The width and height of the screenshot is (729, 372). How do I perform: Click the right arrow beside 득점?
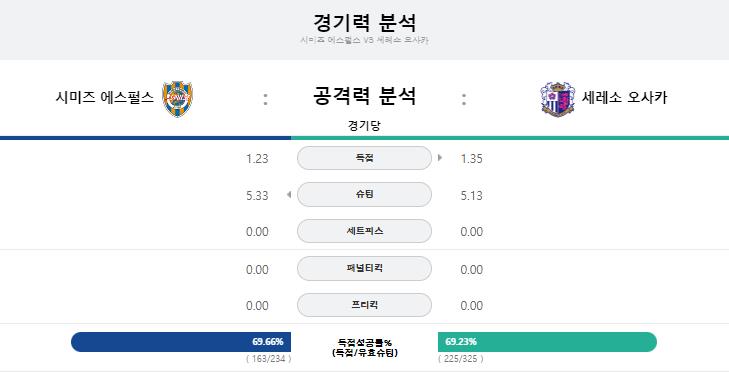(440, 158)
